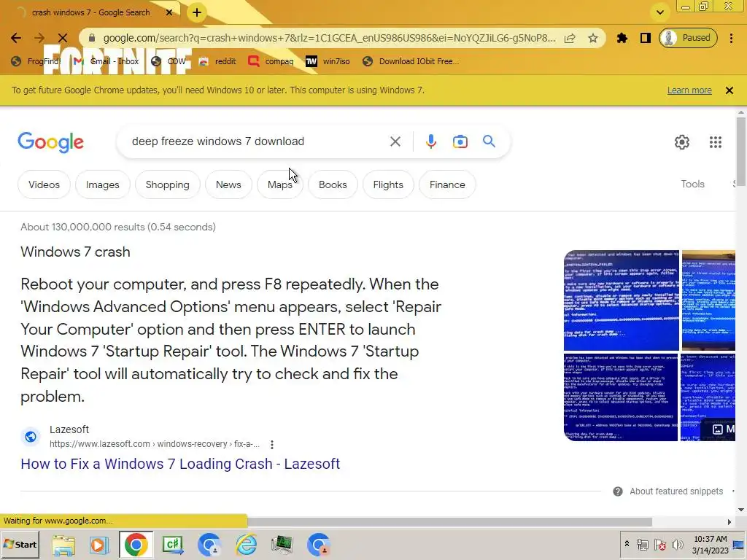
Task: Open Google settings gear
Action: 682,142
